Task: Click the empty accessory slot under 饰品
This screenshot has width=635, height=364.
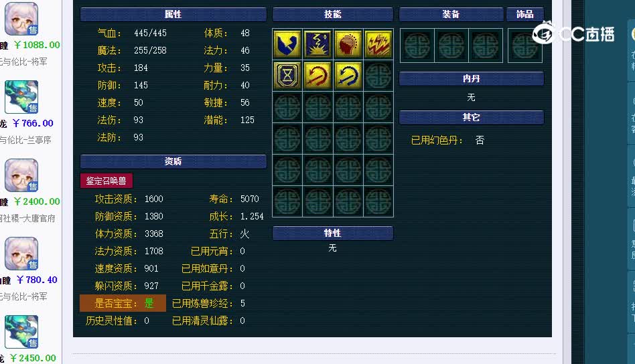Action: [x=525, y=45]
